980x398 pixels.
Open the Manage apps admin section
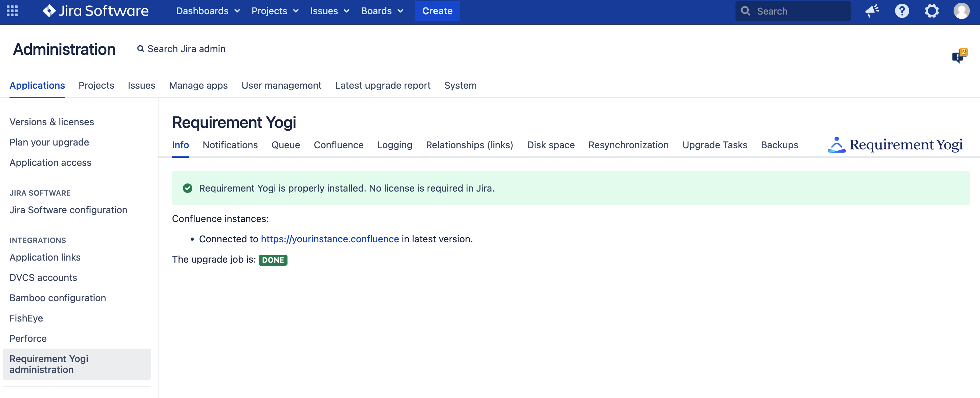coord(198,86)
